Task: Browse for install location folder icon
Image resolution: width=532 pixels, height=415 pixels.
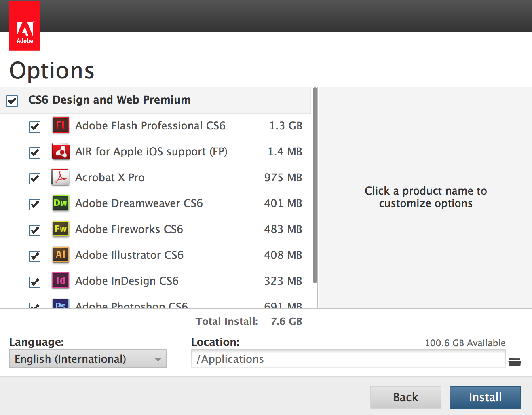Action: point(515,362)
